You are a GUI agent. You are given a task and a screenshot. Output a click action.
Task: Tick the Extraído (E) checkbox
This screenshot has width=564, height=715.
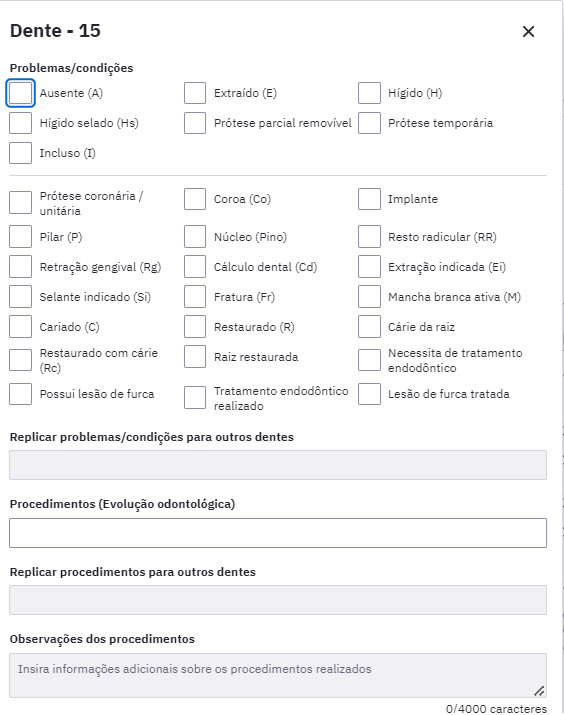195,93
